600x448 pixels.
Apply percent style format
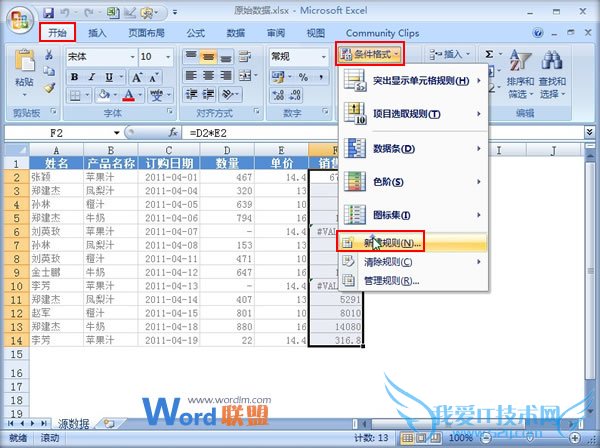pos(303,77)
